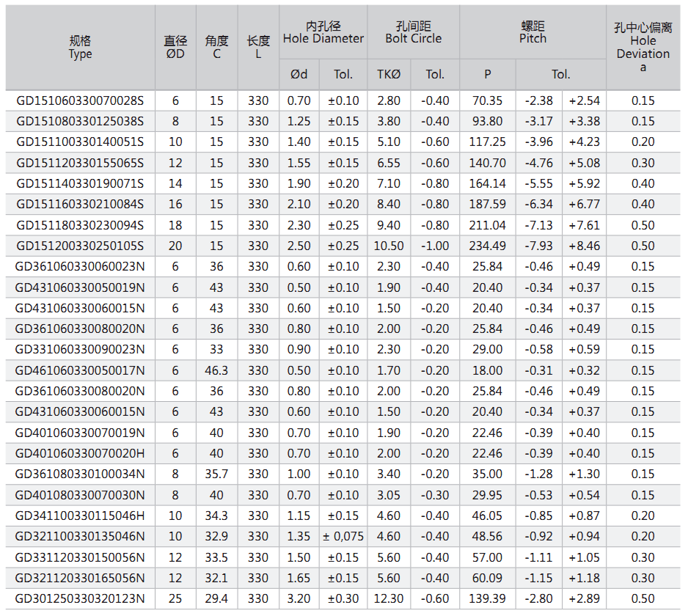Viewport: 688px width, 616px height.
Task: Select type cell GD341100330115046H
Action: pos(80,516)
